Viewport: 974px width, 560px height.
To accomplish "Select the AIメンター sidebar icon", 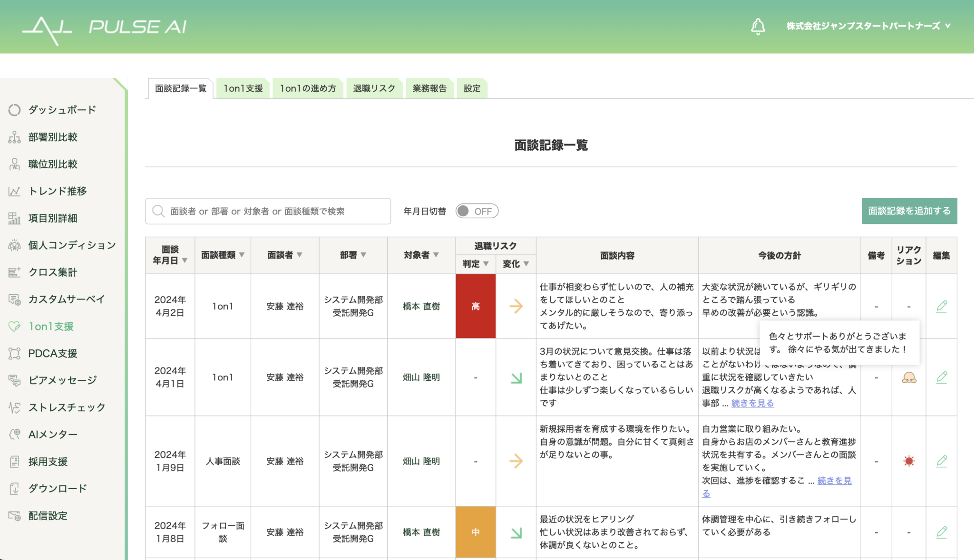I will tap(15, 434).
